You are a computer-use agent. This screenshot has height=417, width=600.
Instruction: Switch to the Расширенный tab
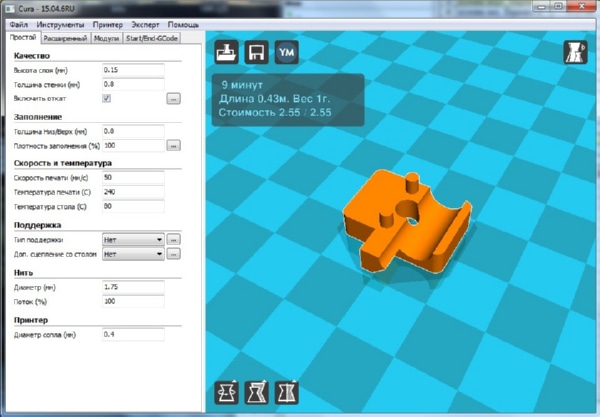(x=65, y=38)
